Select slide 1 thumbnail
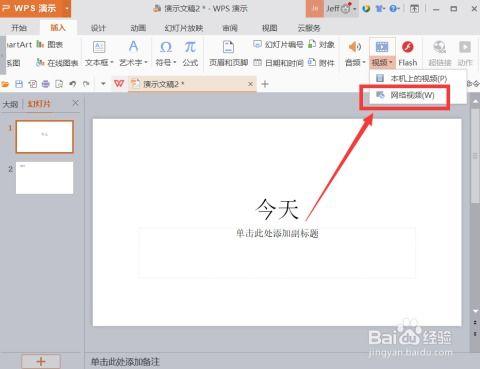The width and height of the screenshot is (480, 369). click(x=44, y=137)
